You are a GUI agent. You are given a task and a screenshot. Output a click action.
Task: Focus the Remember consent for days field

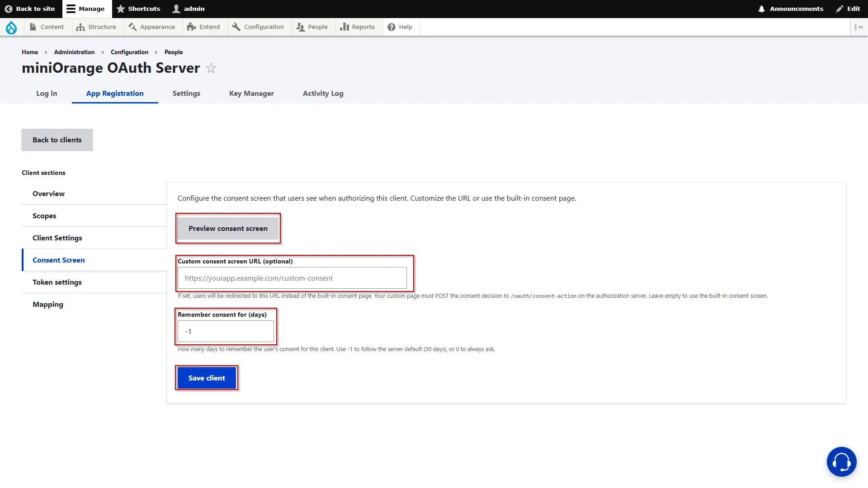226,332
